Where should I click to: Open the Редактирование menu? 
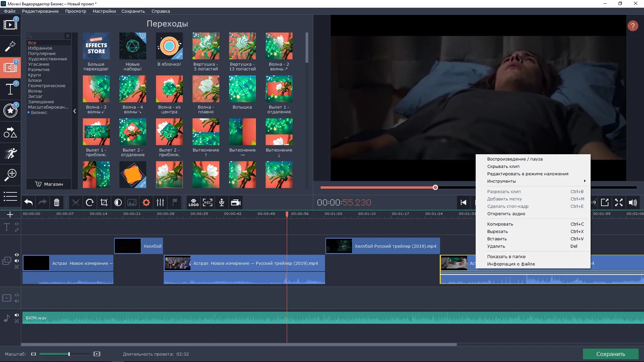[x=40, y=11]
